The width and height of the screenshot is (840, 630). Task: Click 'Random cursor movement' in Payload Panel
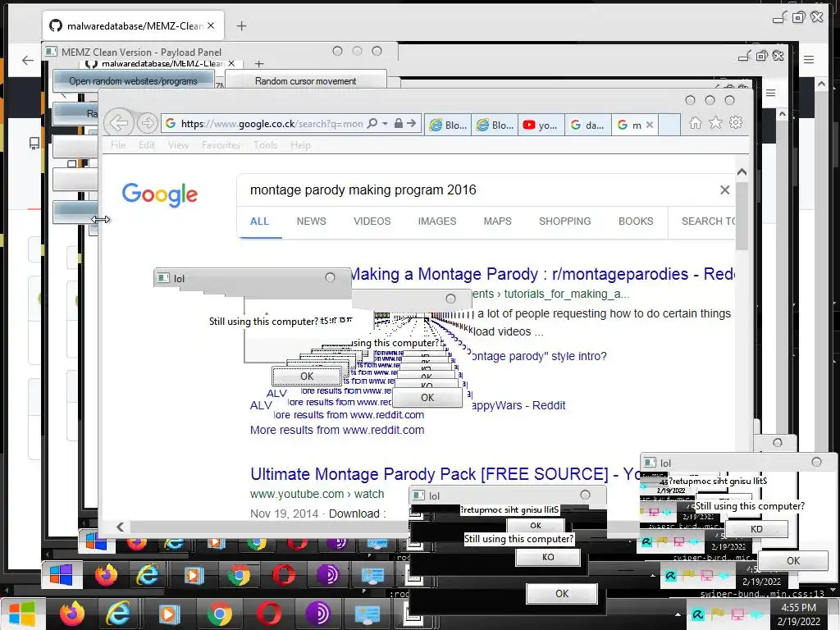click(x=305, y=81)
